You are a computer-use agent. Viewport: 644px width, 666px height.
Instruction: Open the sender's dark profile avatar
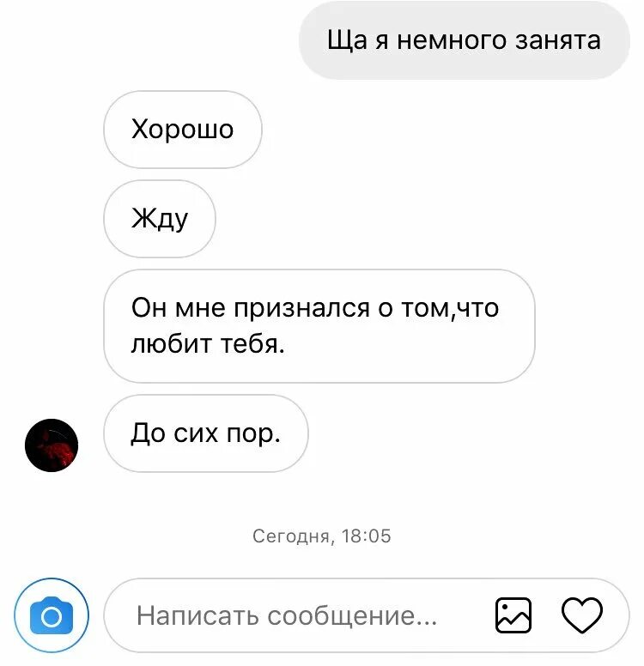[x=52, y=445]
